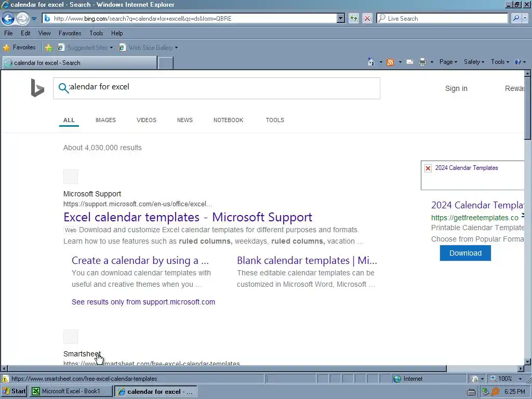The image size is (532, 399).
Task: Open the File menu
Action: point(8,33)
